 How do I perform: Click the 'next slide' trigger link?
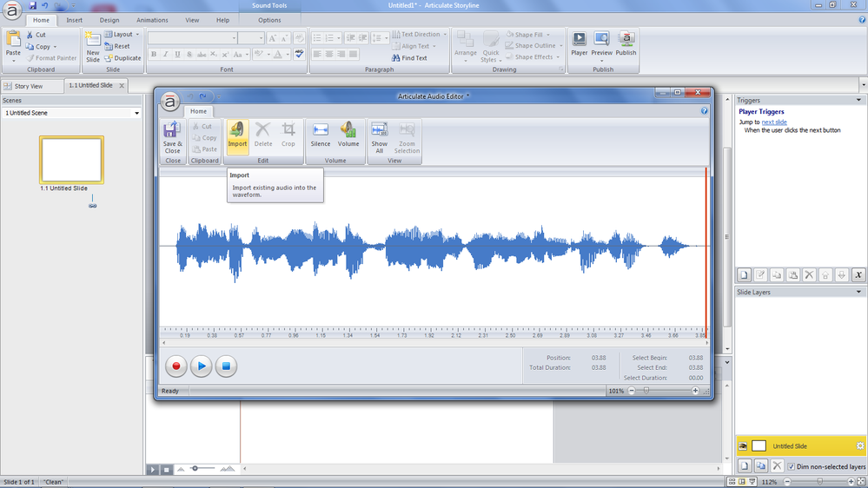pos(774,122)
